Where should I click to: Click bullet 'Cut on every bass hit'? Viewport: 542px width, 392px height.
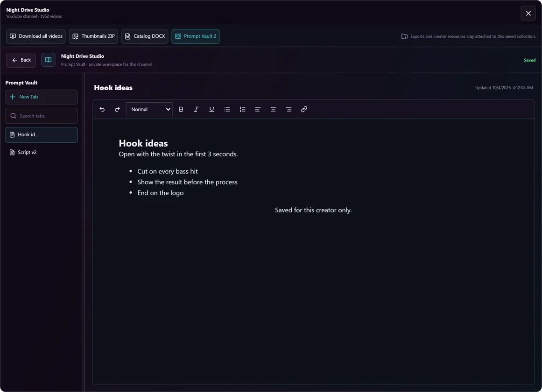(x=168, y=171)
